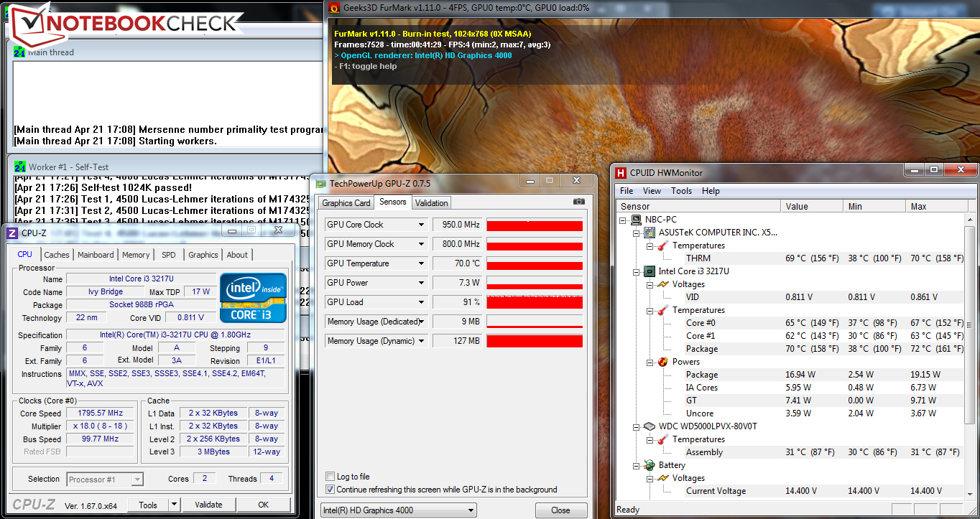Open the Memory Usage (Dynamic) dropdown
Image resolution: width=980 pixels, height=519 pixels.
(x=422, y=341)
